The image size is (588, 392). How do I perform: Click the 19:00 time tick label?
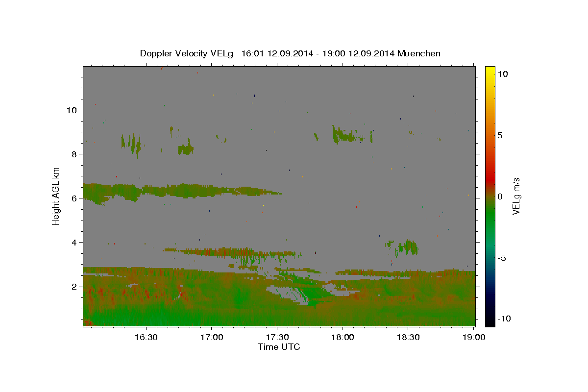[x=473, y=338]
